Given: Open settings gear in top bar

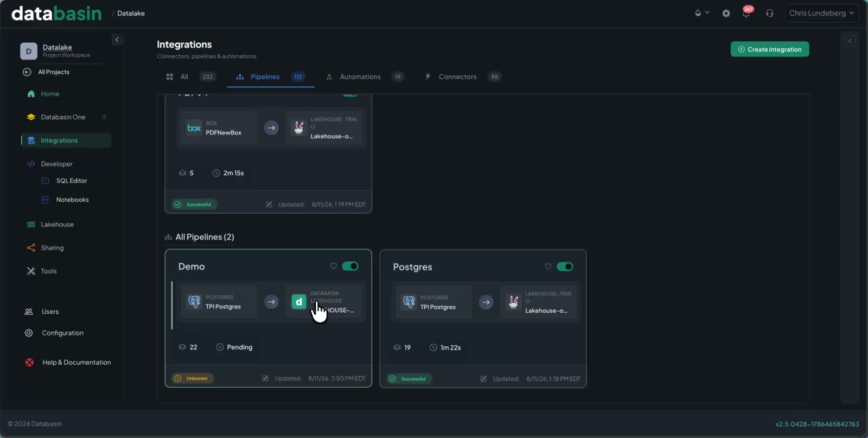Looking at the screenshot, I should point(726,13).
